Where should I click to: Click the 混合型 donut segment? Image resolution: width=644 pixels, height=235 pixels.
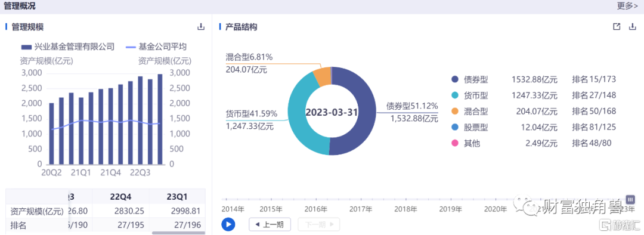coord(323,77)
